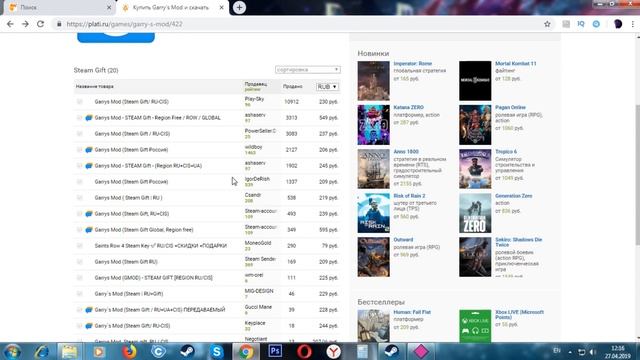Tick checkbox for Play-Sky Garrys Mod offer

(80, 102)
